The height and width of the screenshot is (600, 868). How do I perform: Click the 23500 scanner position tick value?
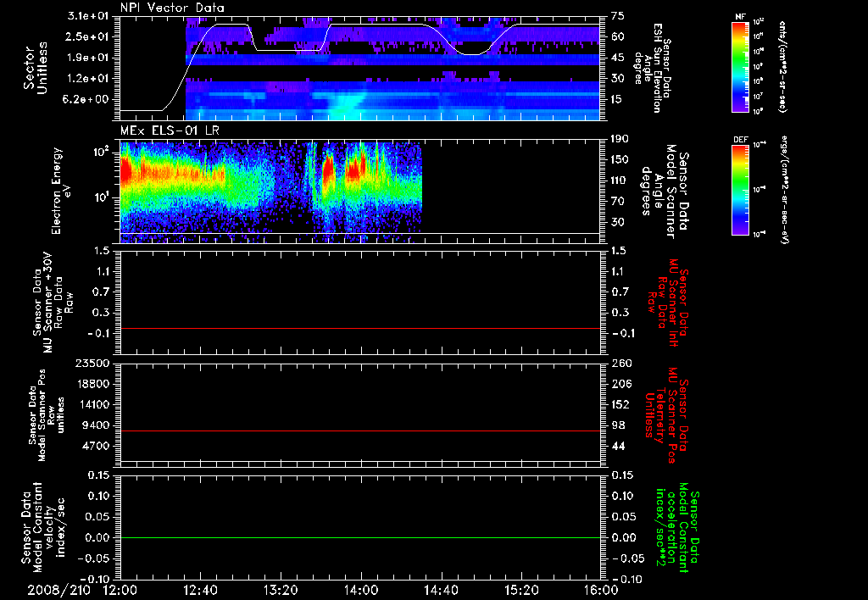point(93,363)
